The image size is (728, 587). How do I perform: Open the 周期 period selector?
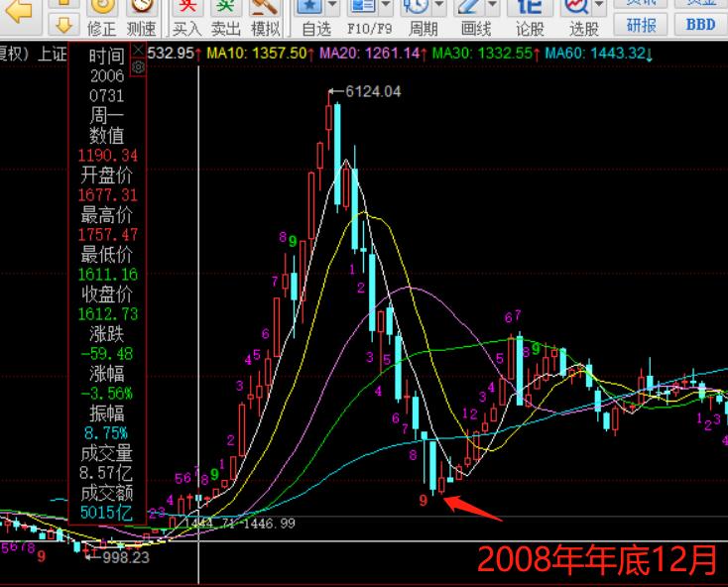pos(421,19)
